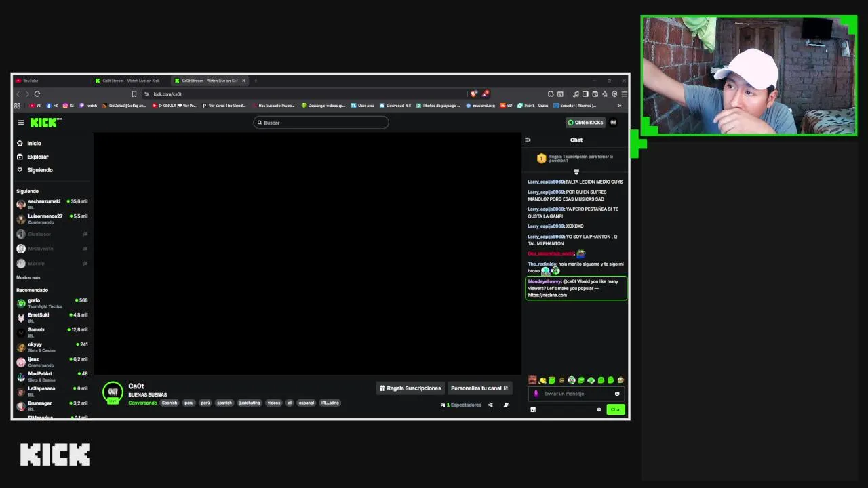Click the share stream icon

pyautogui.click(x=490, y=405)
